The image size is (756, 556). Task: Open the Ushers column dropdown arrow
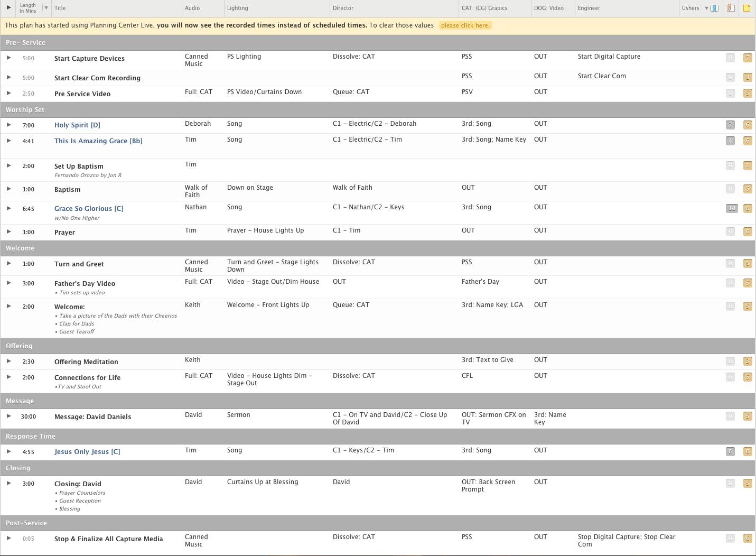706,8
